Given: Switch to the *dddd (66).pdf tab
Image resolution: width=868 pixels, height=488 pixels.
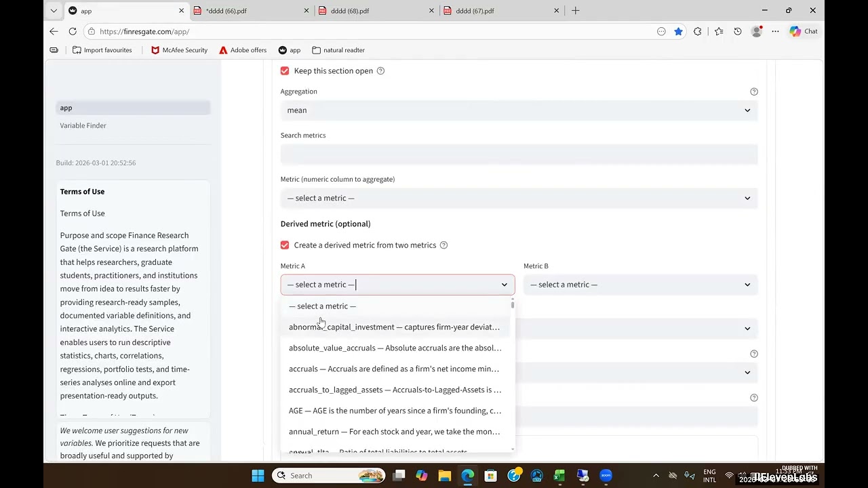Looking at the screenshot, I should tap(250, 10).
